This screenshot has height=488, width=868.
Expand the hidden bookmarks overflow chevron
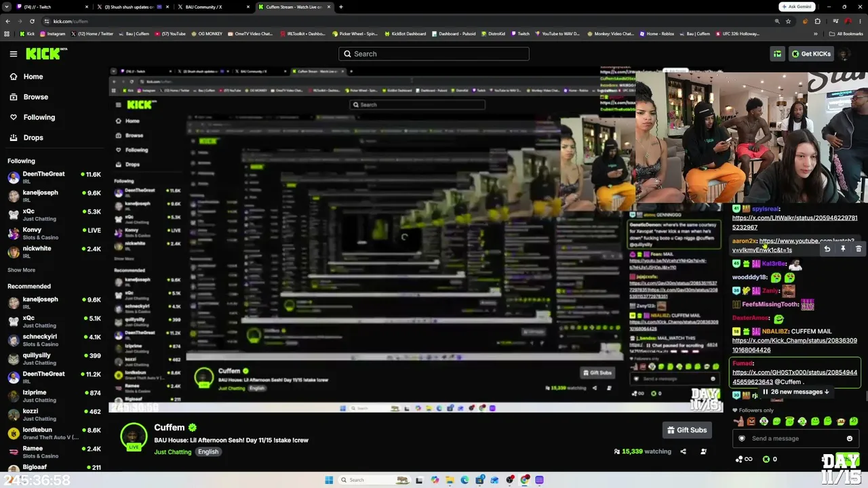(x=817, y=34)
